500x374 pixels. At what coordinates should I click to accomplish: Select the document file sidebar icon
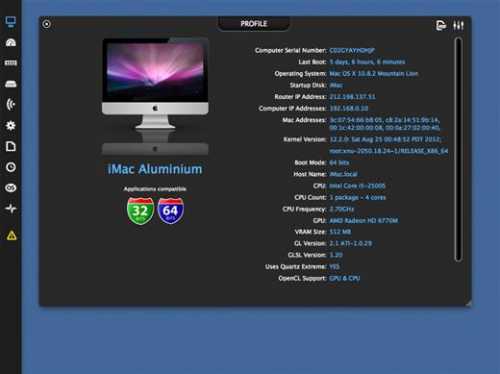[11, 146]
